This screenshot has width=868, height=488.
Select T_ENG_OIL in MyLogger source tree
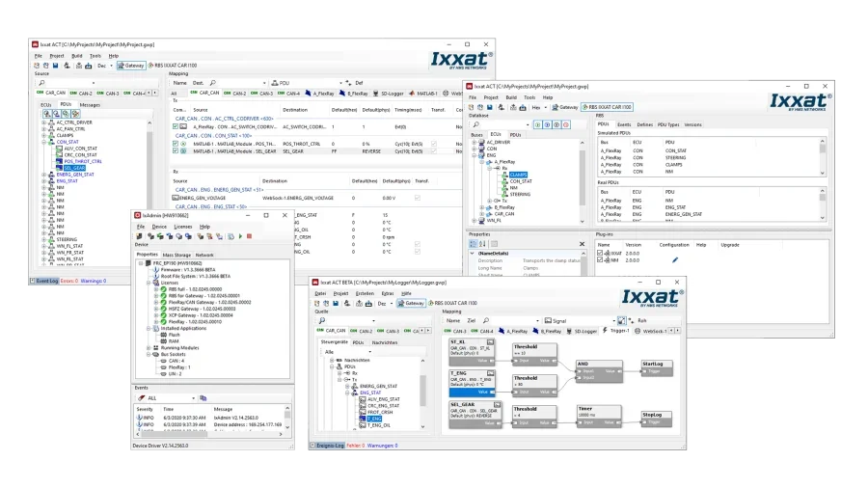click(x=379, y=425)
